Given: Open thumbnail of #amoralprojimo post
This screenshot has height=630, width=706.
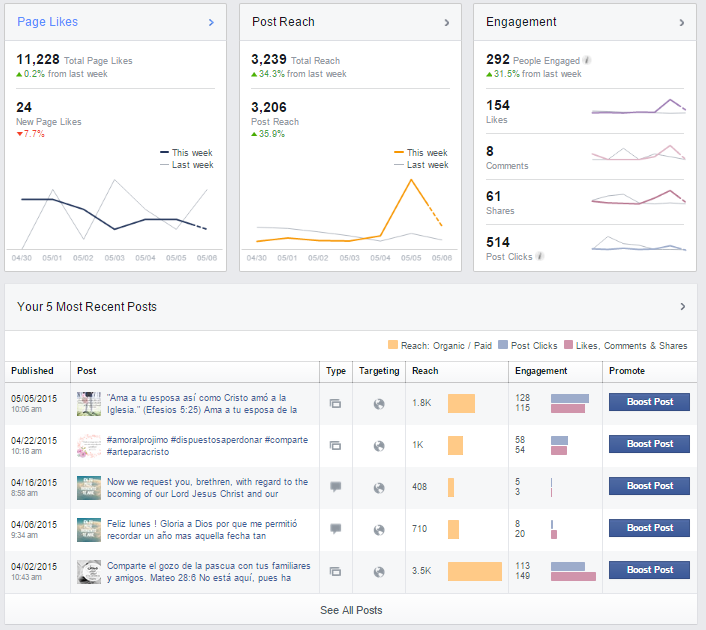Looking at the screenshot, I should click(89, 445).
